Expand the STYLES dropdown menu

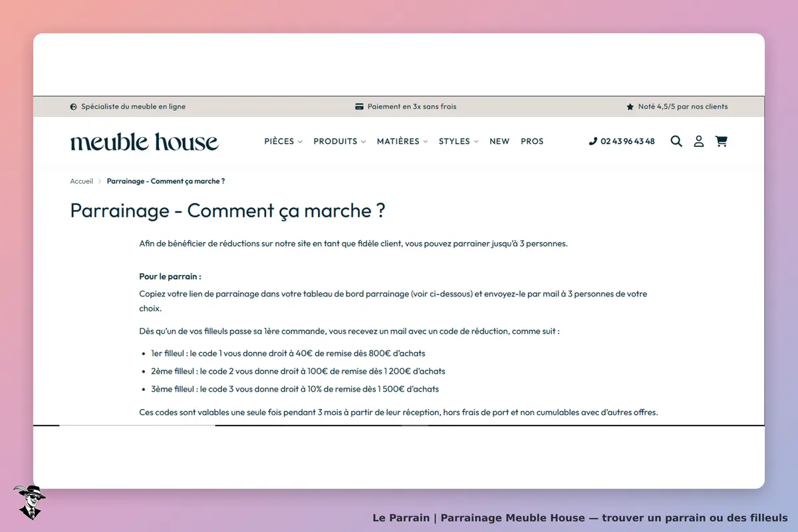point(459,141)
